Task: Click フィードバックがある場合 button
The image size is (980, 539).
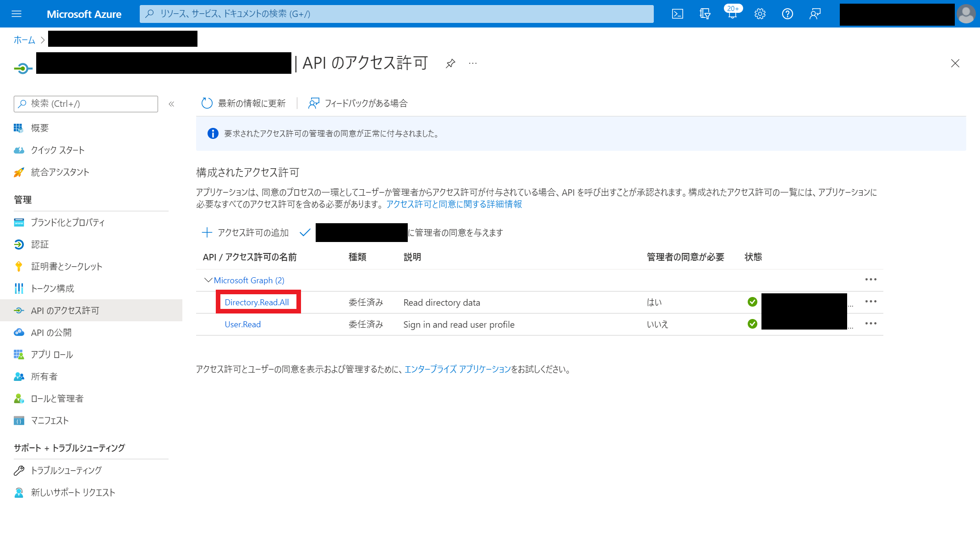Action: coord(358,103)
